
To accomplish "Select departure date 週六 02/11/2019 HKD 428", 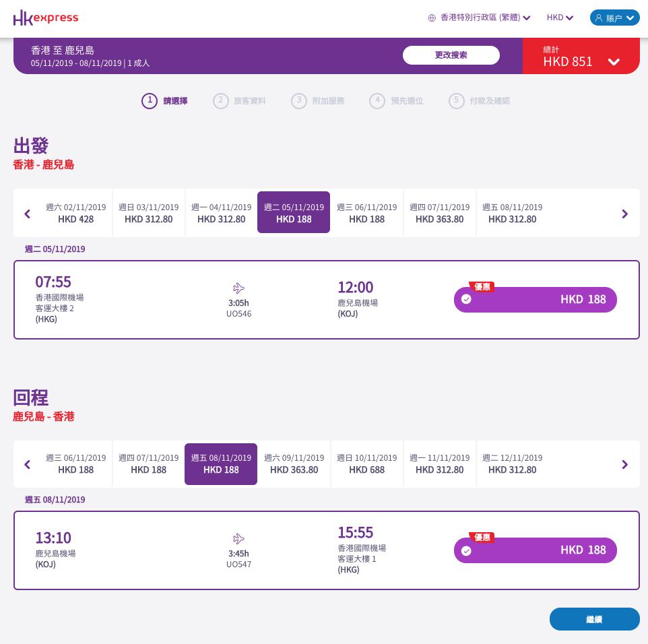I will point(75,213).
